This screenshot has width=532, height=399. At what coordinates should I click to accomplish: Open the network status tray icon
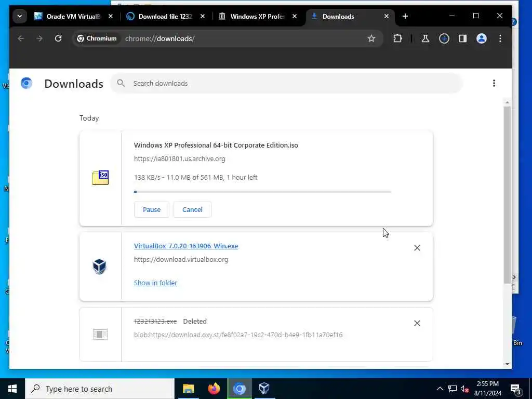(453, 389)
